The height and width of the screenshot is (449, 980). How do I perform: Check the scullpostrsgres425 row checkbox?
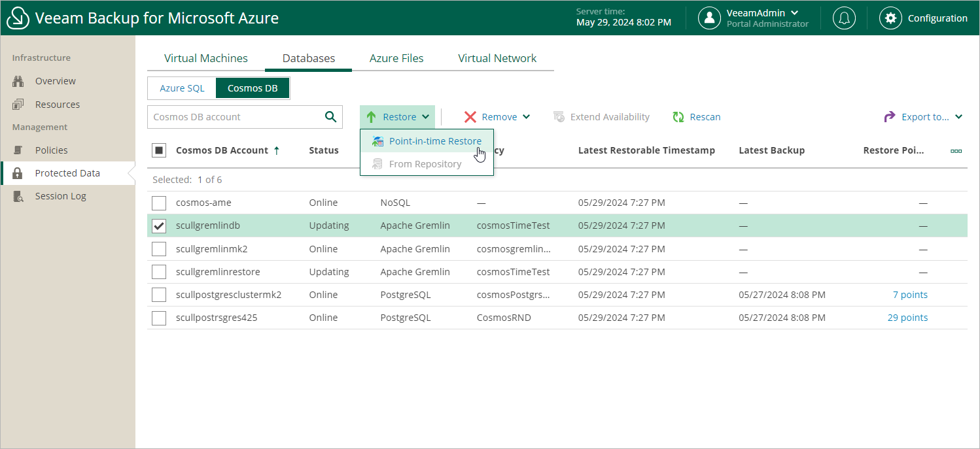[159, 318]
